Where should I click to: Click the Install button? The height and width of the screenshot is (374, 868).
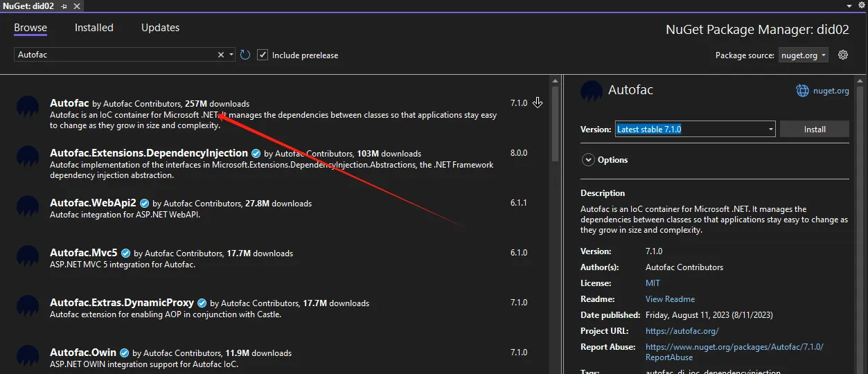coord(815,129)
